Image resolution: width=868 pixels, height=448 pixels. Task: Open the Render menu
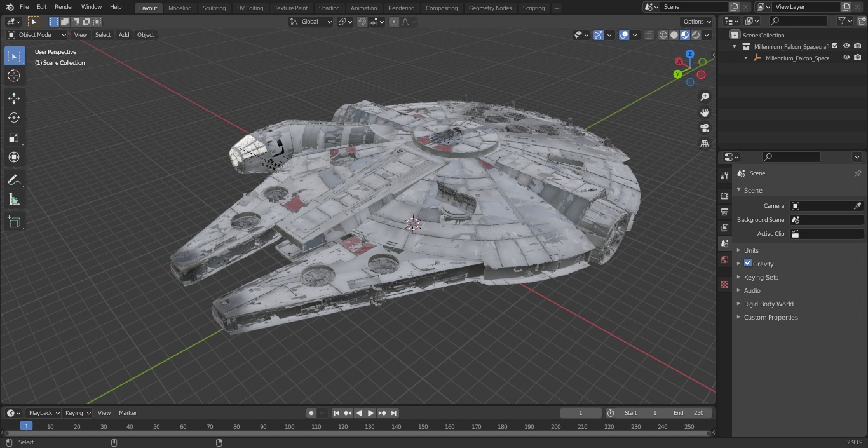pos(64,7)
